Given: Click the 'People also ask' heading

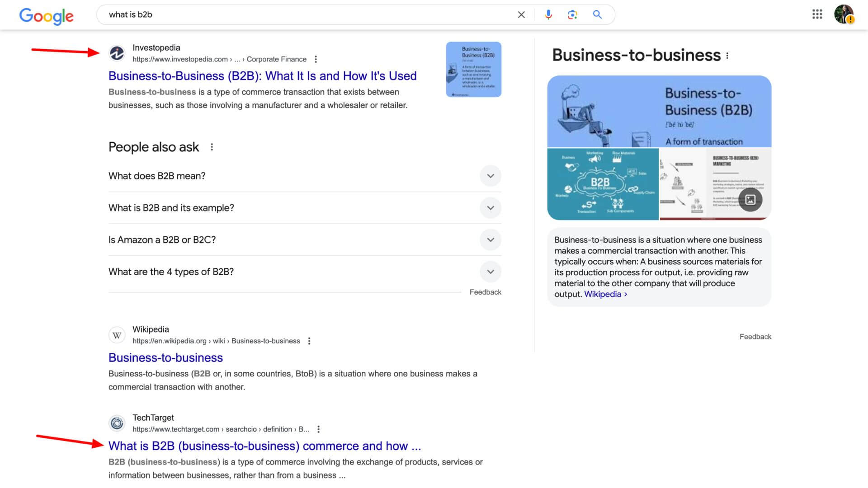Looking at the screenshot, I should [154, 147].
